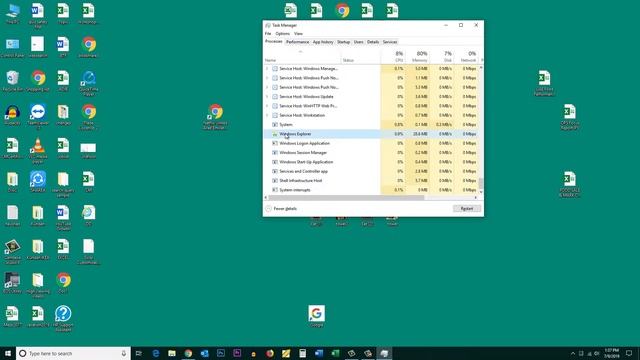Screen dimensions: 640x360
Task: Click the Restart button in Task Manager
Action: (x=467, y=209)
